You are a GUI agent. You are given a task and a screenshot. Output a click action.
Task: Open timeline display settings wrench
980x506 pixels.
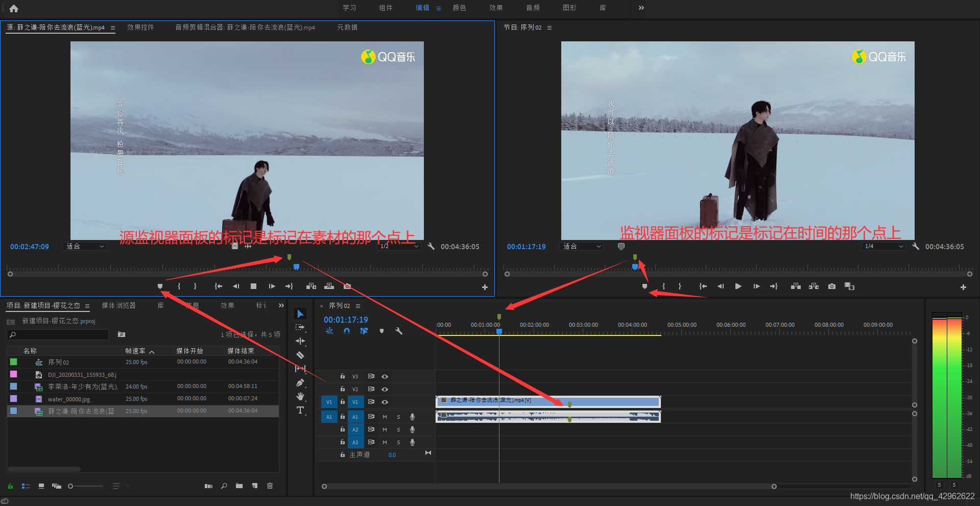pyautogui.click(x=399, y=331)
